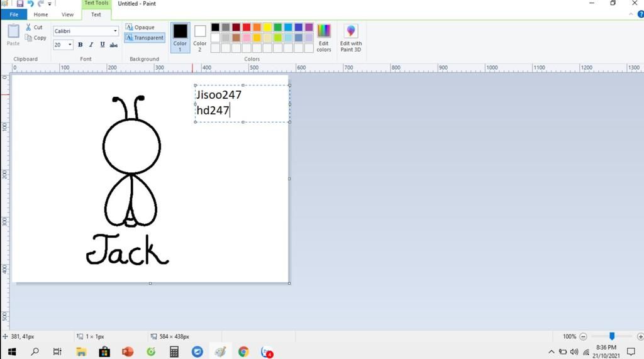Open Microsoft Store from the taskbar
Viewport: 644px width, 359px height.
104,351
